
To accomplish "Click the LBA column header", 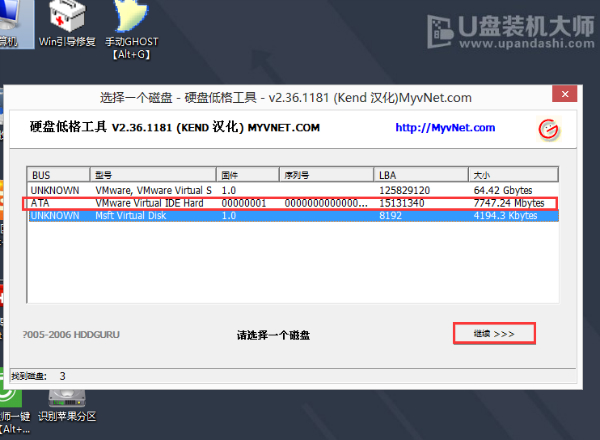I will click(421, 175).
